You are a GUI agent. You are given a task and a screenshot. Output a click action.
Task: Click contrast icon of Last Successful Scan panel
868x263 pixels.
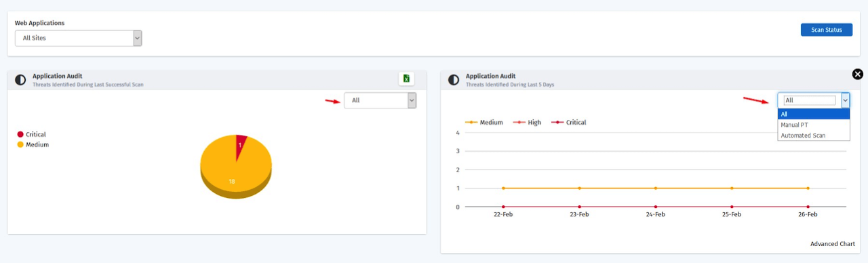click(x=20, y=80)
